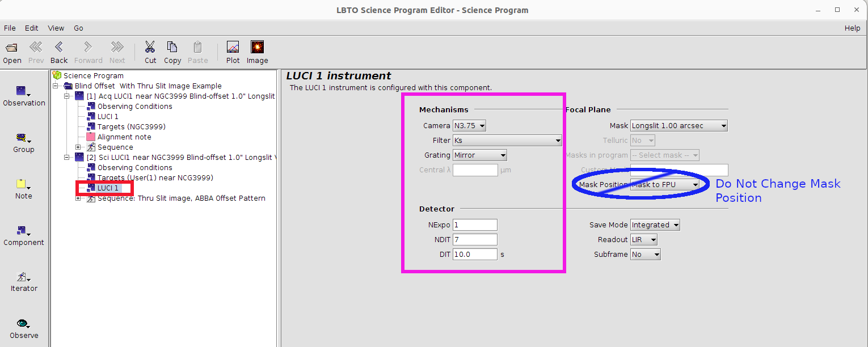The width and height of the screenshot is (868, 347).
Task: Open the Mask Longslit dropdown
Action: coord(679,126)
